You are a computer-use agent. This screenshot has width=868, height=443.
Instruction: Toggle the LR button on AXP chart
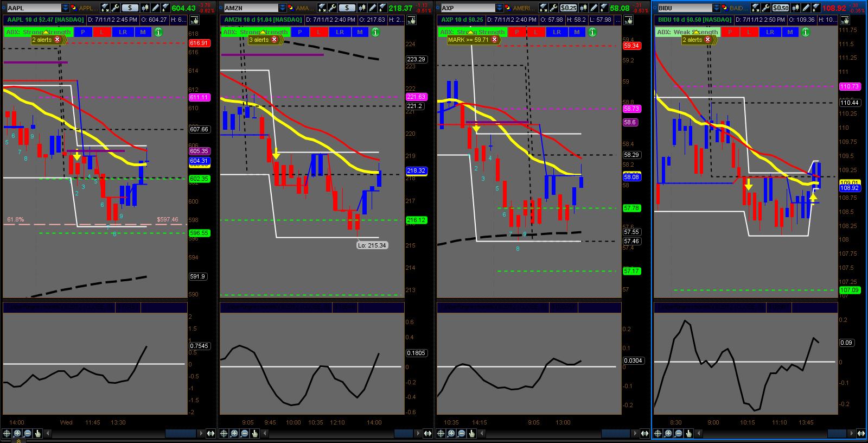(x=557, y=32)
